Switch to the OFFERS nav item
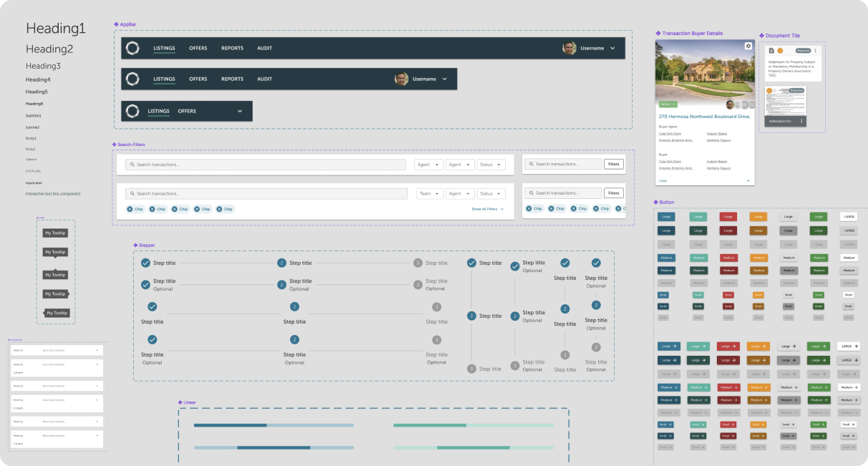The image size is (868, 466). point(198,48)
